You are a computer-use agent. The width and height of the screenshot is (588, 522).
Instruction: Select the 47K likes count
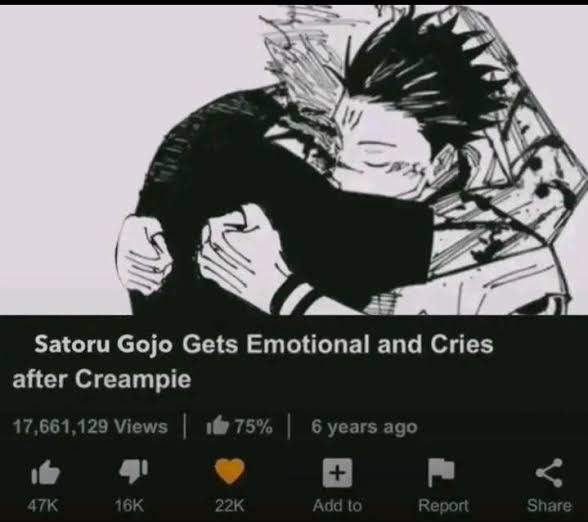(44, 506)
